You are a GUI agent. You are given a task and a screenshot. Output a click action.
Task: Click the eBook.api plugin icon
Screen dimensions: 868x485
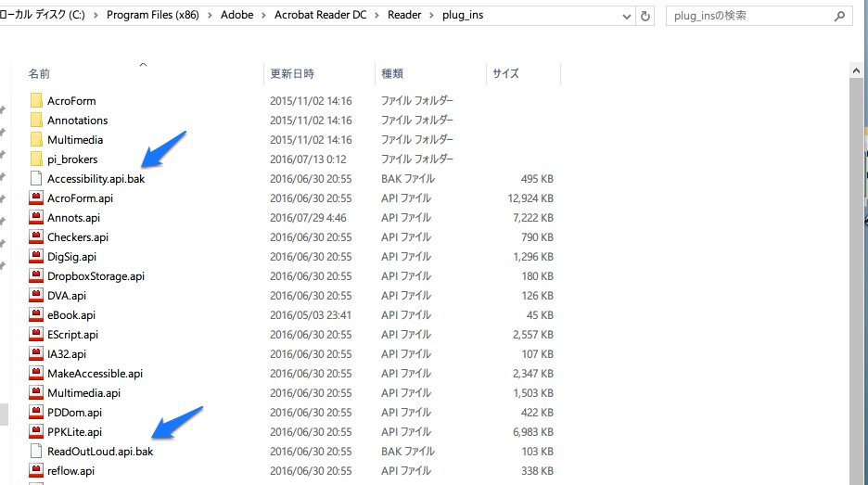[x=36, y=314]
